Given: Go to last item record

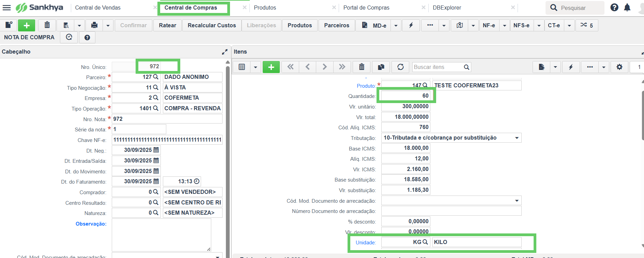Looking at the screenshot, I should 342,67.
